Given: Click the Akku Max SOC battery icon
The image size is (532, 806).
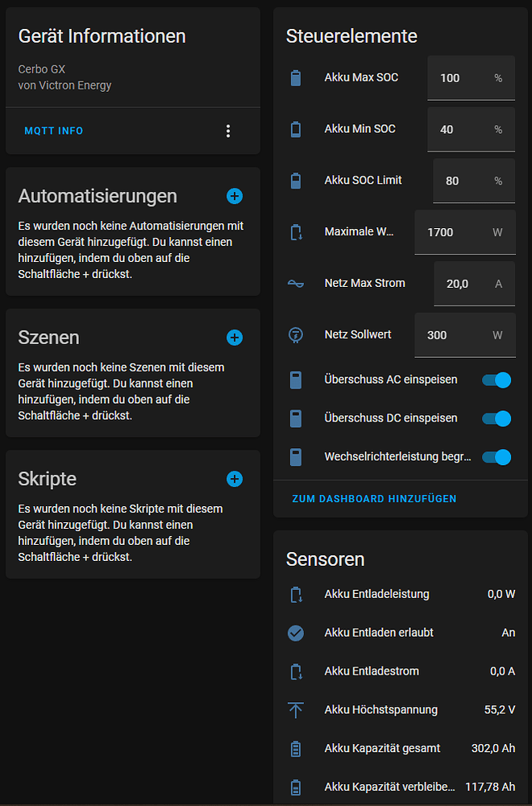Looking at the screenshot, I should click(296, 78).
